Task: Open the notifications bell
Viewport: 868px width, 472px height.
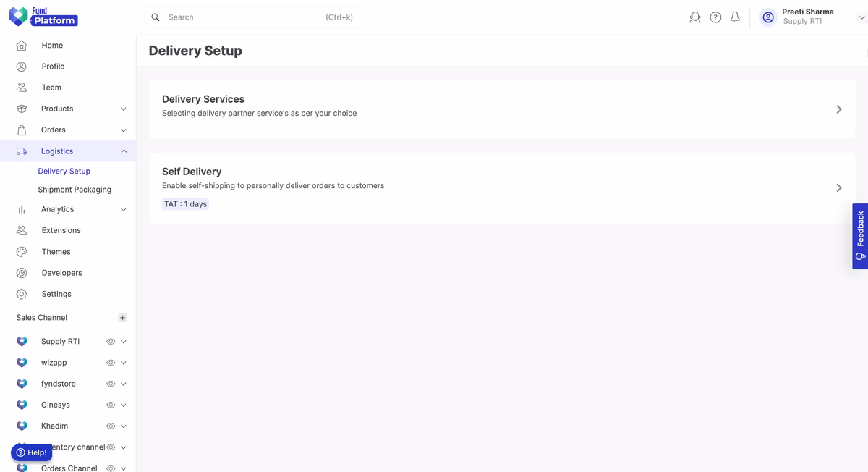Action: coord(735,17)
